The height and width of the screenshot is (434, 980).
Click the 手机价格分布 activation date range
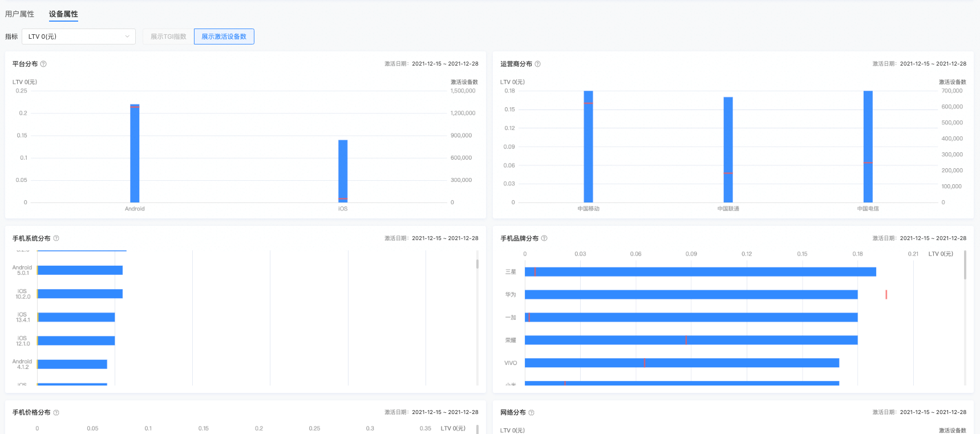click(445, 412)
